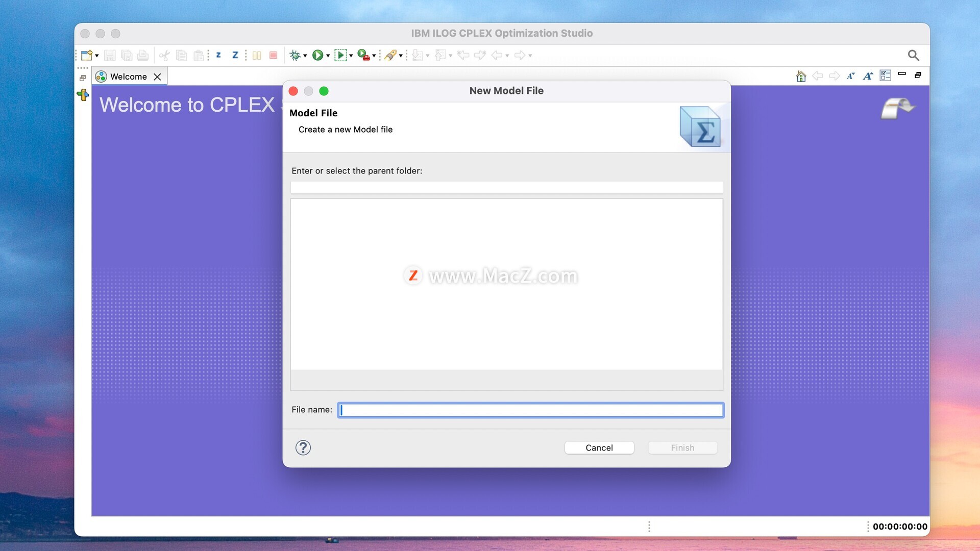Click the Debug bug icon in toolbar
Image resolution: width=980 pixels, height=551 pixels.
(295, 55)
